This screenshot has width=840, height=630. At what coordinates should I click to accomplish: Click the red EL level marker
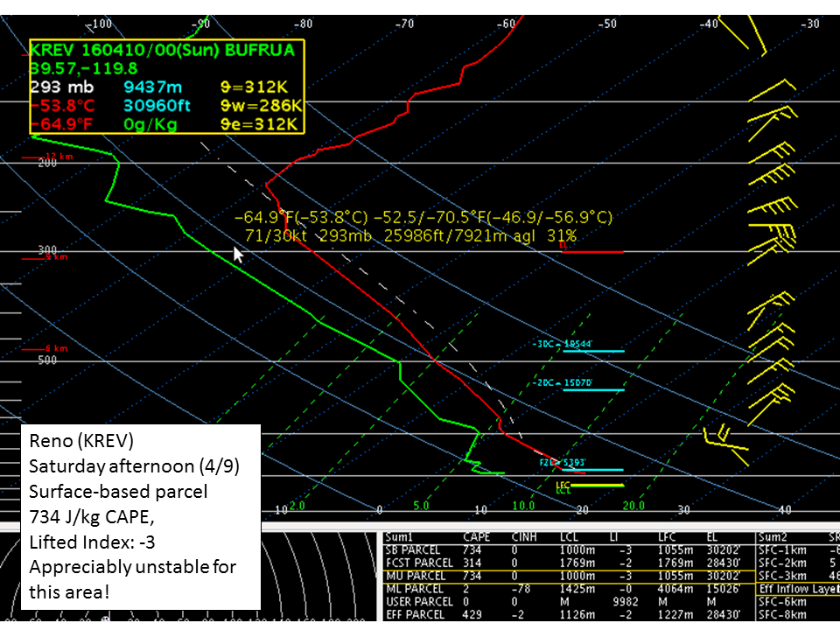(592, 250)
